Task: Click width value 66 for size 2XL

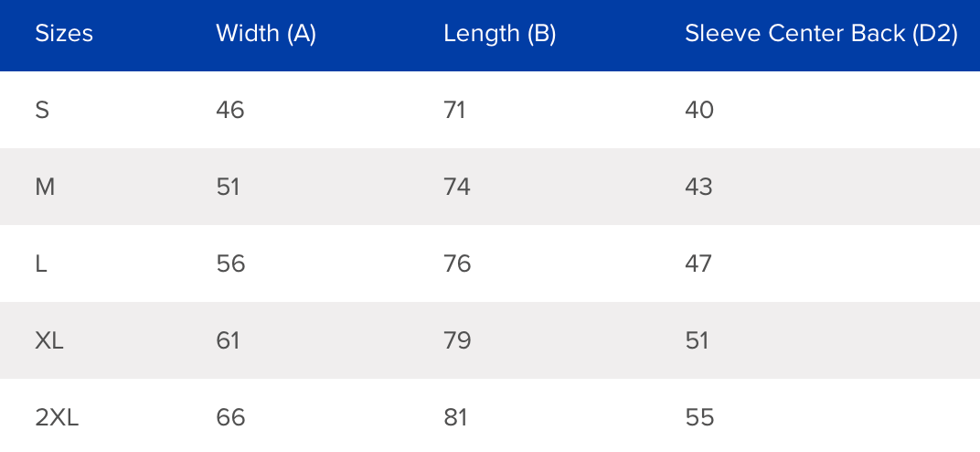Action: (x=230, y=417)
